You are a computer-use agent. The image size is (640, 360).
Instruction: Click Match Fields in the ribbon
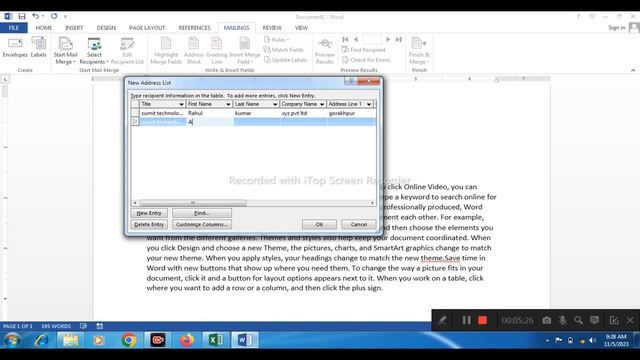[x=284, y=50]
